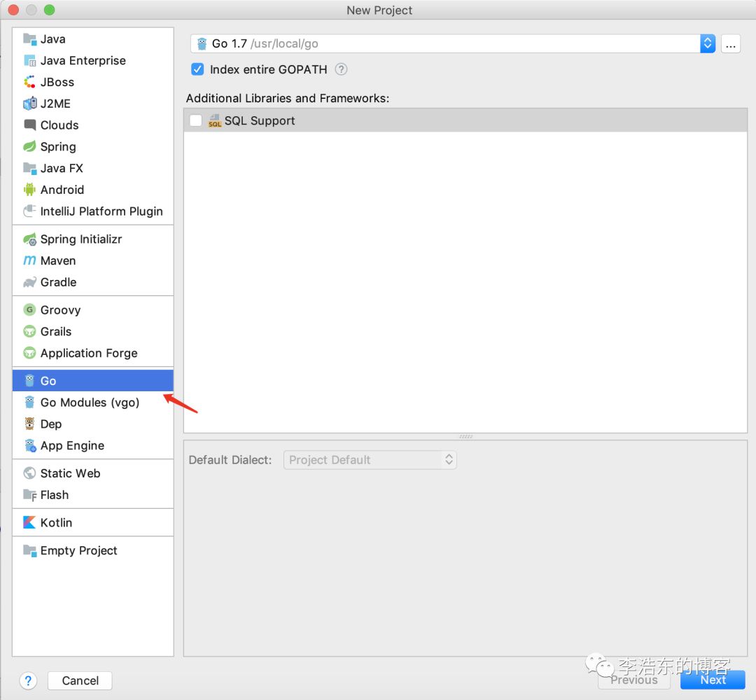756x700 pixels.
Task: Click the Spring leaf icon
Action: (30, 146)
